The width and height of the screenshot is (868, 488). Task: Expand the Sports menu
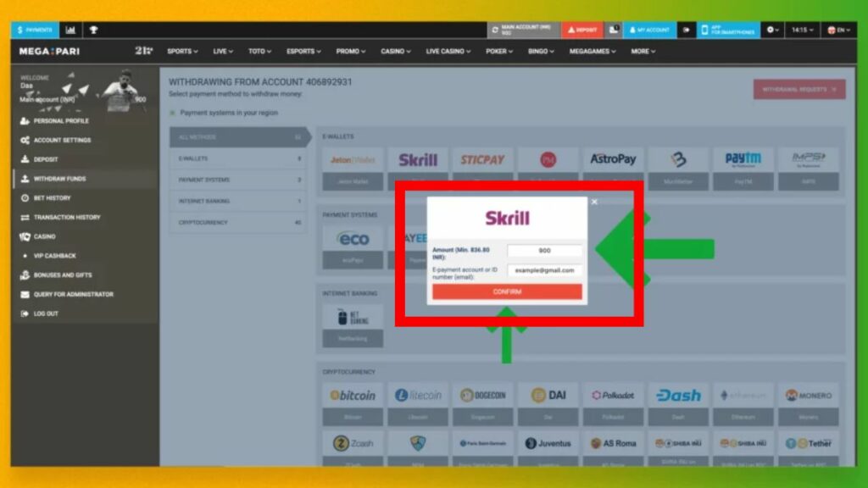(183, 52)
